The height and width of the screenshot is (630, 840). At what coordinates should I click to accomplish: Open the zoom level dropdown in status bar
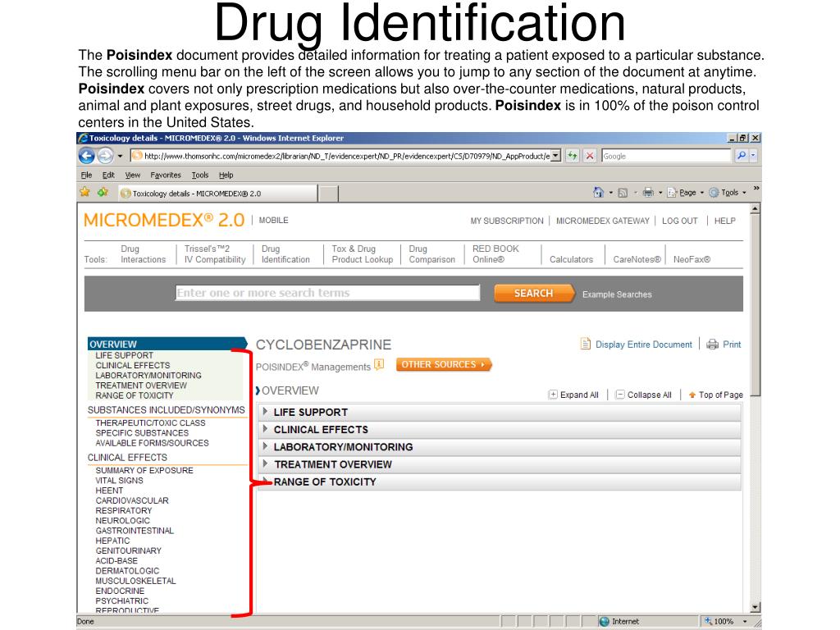[x=744, y=622]
